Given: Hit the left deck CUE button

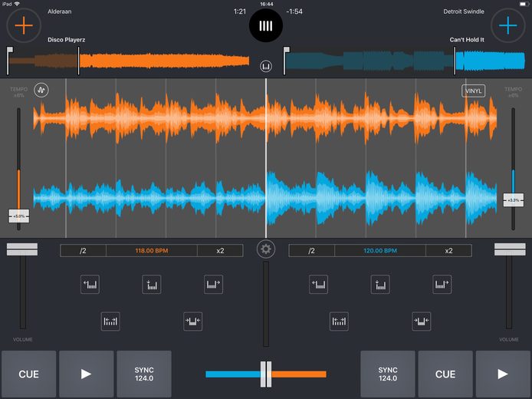Looking at the screenshot, I should click(x=29, y=374).
